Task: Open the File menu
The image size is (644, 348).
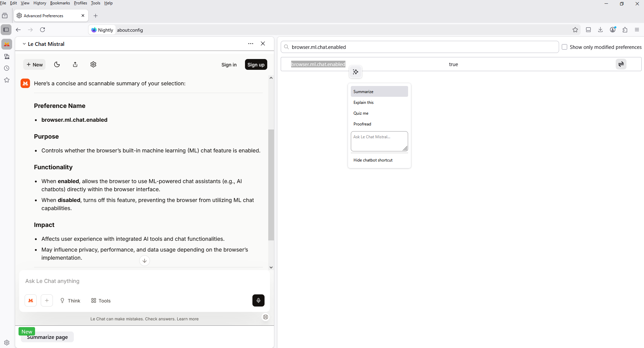Action: coord(3,3)
